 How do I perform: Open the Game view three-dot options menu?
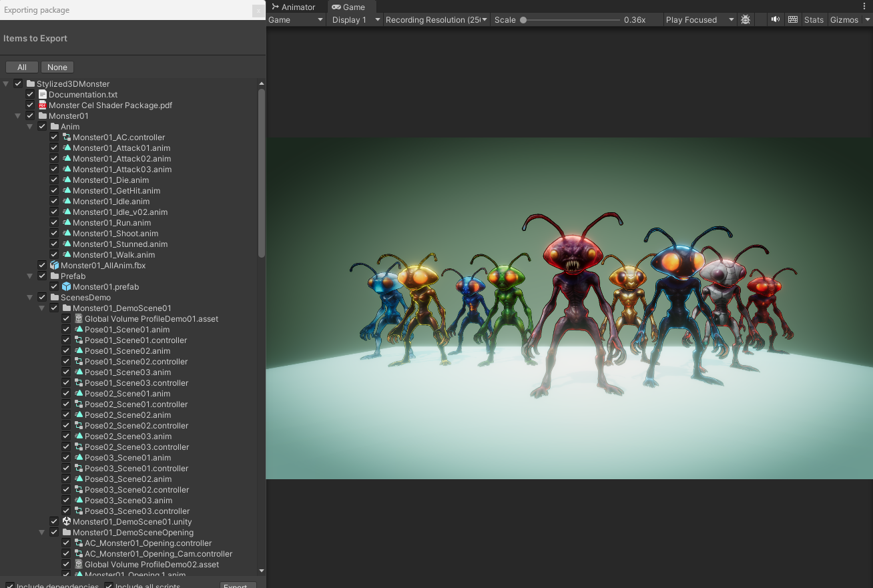(x=866, y=6)
